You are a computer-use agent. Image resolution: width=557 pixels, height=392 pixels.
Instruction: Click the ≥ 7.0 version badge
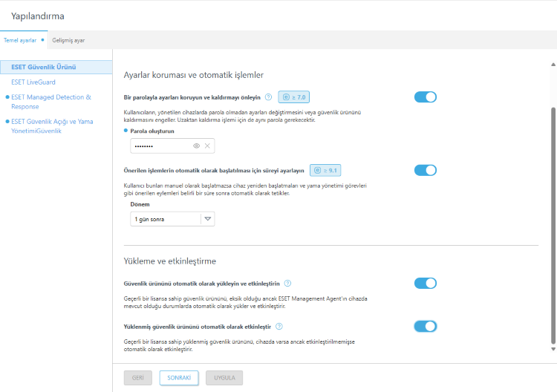click(293, 97)
